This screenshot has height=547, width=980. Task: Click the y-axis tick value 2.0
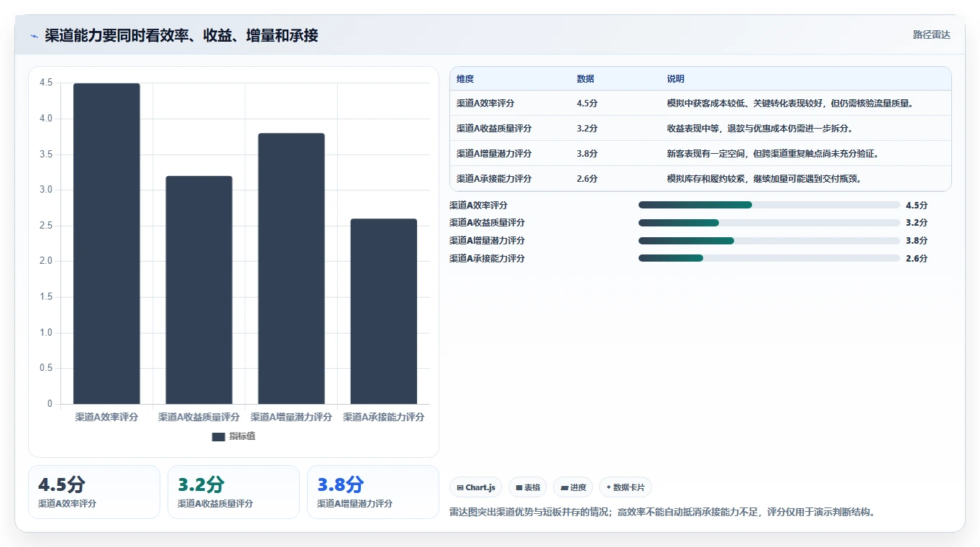pyautogui.click(x=46, y=261)
